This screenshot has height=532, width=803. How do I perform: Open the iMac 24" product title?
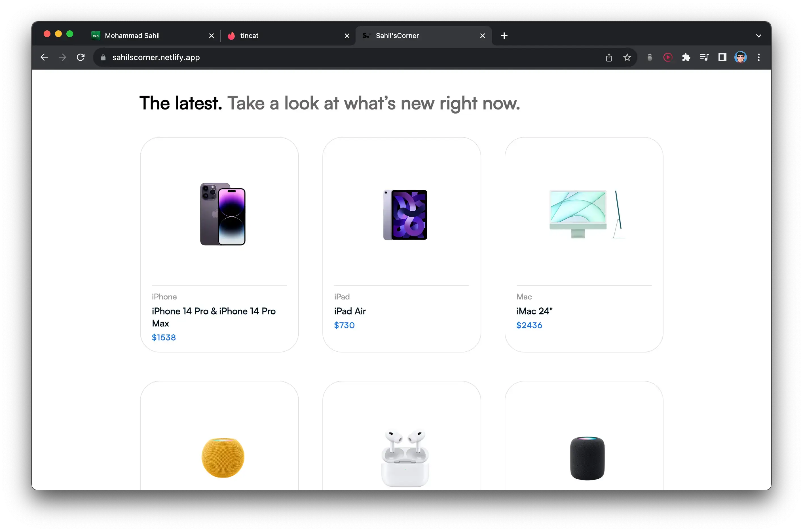[534, 311]
